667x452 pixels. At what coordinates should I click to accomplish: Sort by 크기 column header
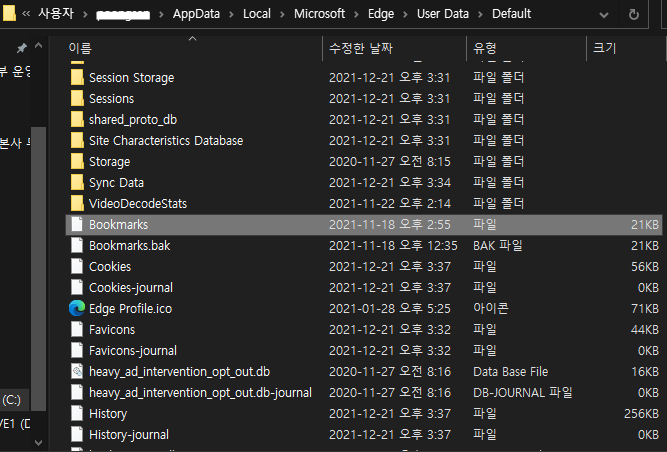(626, 48)
